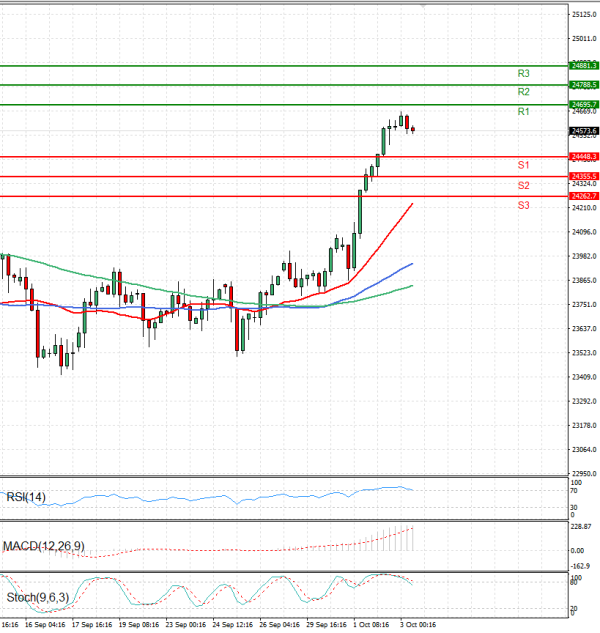Click the 24448.3 red support price tag
This screenshot has height=633, width=600.
point(583,157)
